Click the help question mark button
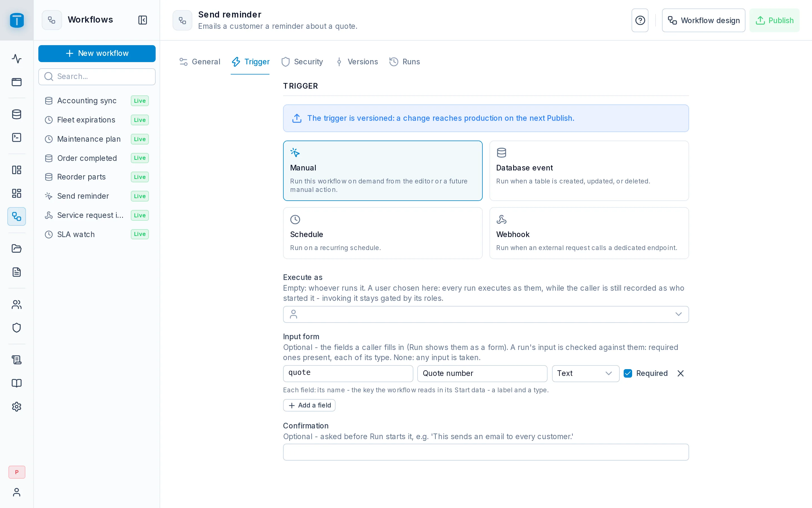The image size is (812, 508). tap(640, 21)
